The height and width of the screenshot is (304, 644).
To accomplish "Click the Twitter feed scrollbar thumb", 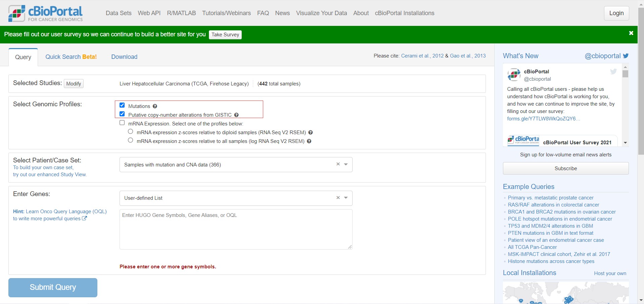I will [625, 74].
